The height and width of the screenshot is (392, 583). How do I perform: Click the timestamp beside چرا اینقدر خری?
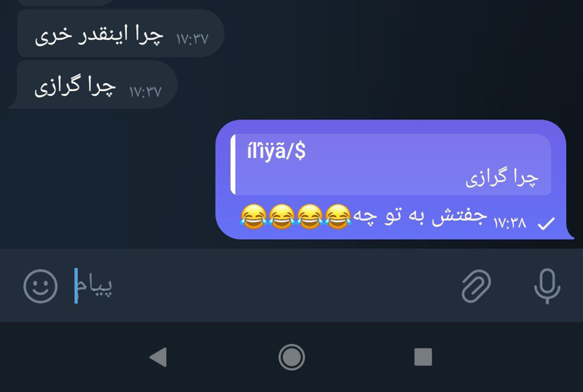pyautogui.click(x=192, y=39)
